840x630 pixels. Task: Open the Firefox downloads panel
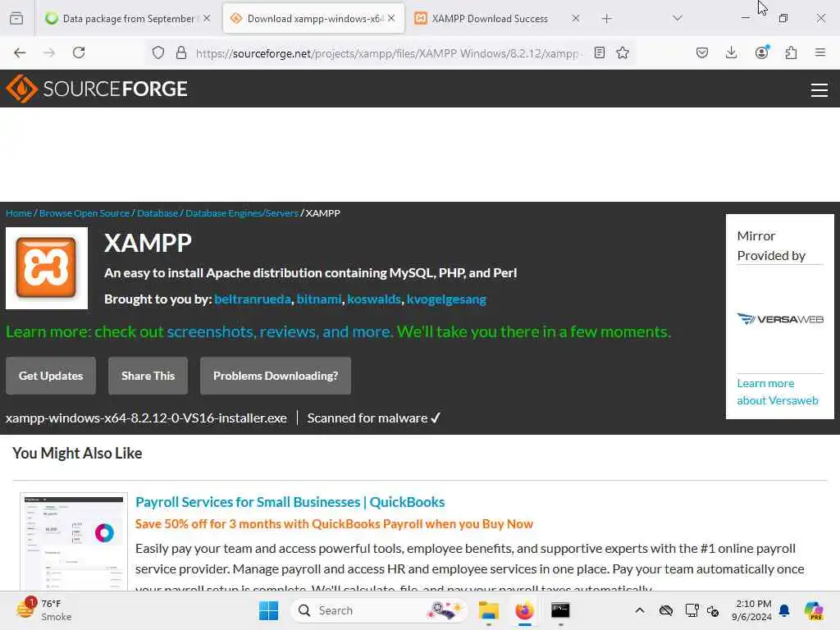(x=731, y=52)
